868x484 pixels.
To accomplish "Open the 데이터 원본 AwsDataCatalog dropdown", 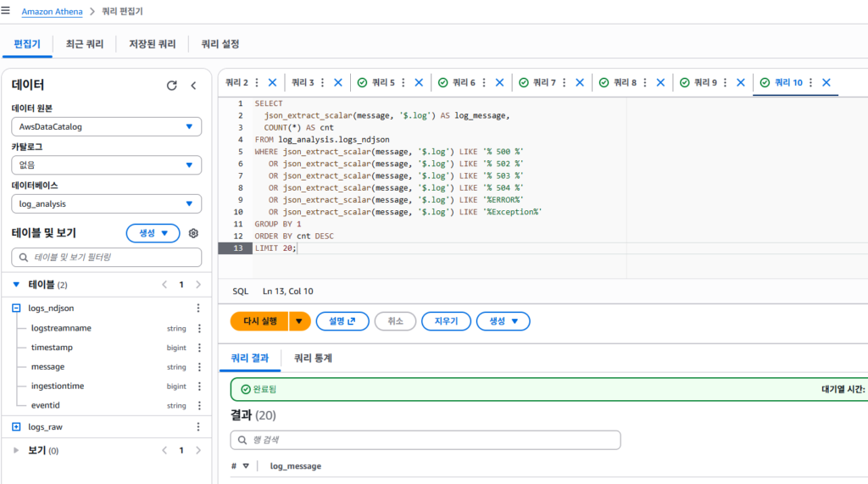I will (x=106, y=127).
